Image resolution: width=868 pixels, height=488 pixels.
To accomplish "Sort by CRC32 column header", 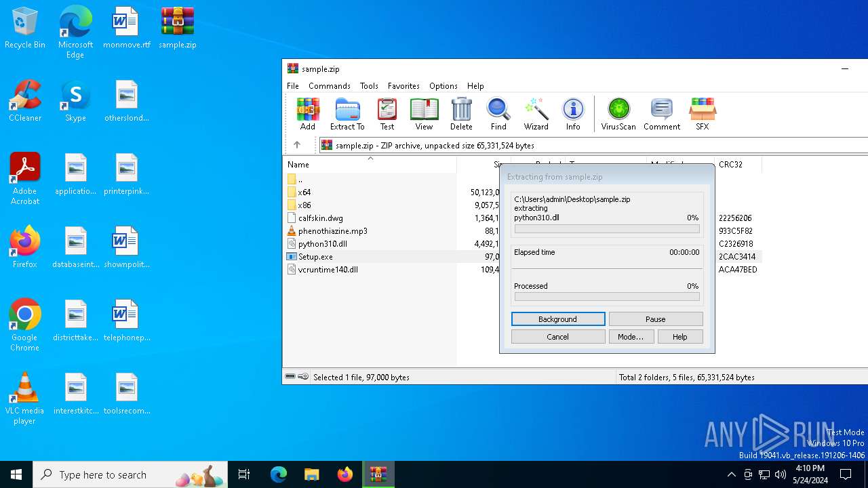I will click(738, 165).
